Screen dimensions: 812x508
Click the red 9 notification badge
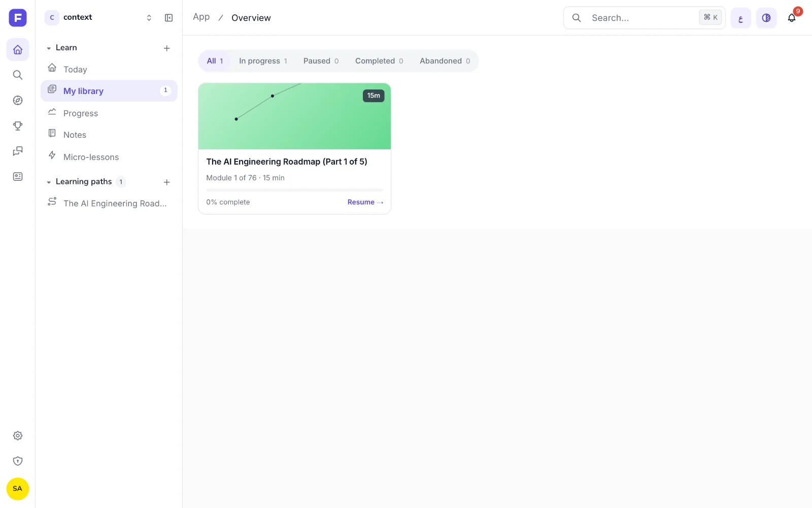[x=798, y=11]
